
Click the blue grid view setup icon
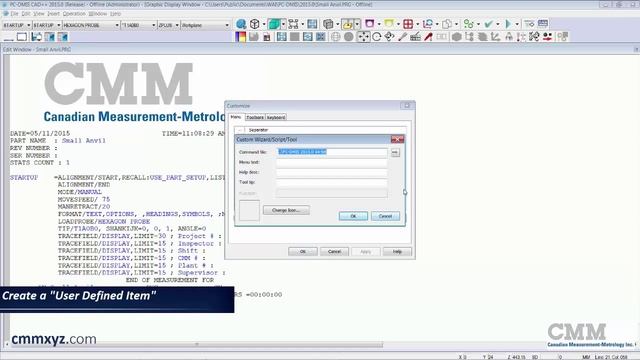click(312, 24)
